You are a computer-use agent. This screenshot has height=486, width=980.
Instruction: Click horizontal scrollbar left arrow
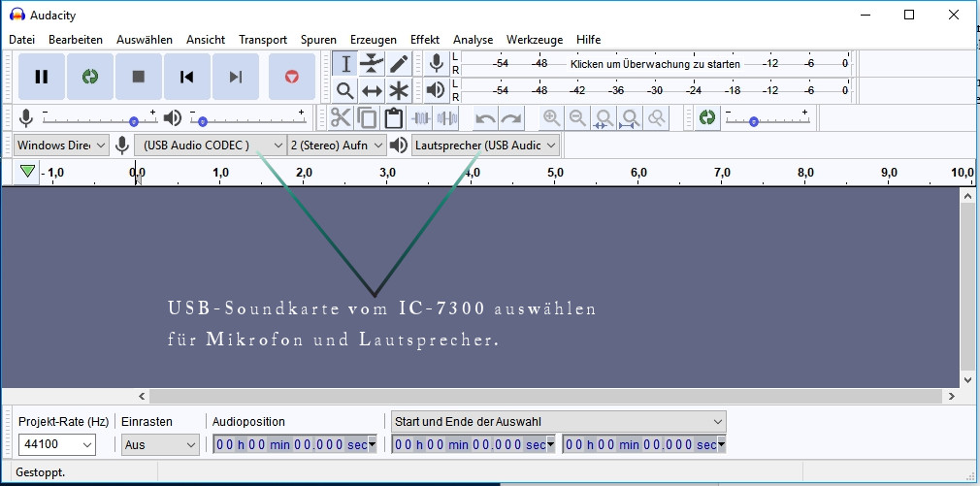click(142, 396)
